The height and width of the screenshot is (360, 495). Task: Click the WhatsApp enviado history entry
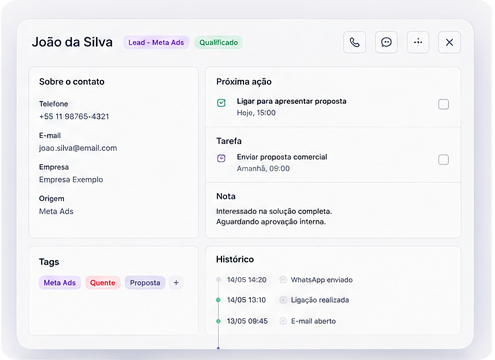[x=322, y=280]
